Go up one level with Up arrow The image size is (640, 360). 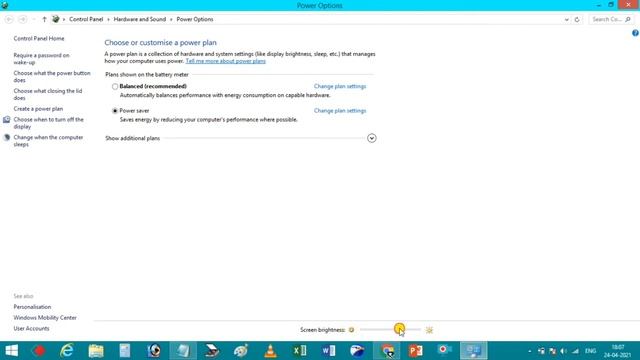click(x=44, y=19)
